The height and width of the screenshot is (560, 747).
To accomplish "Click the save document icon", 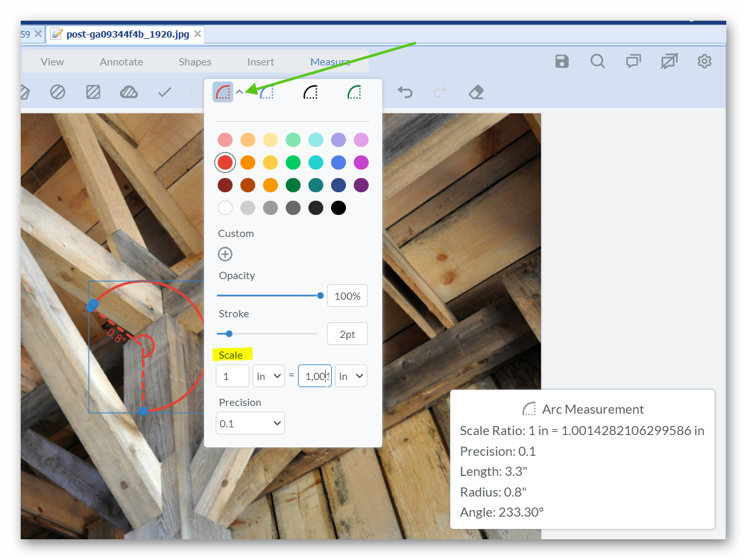I will coord(562,62).
